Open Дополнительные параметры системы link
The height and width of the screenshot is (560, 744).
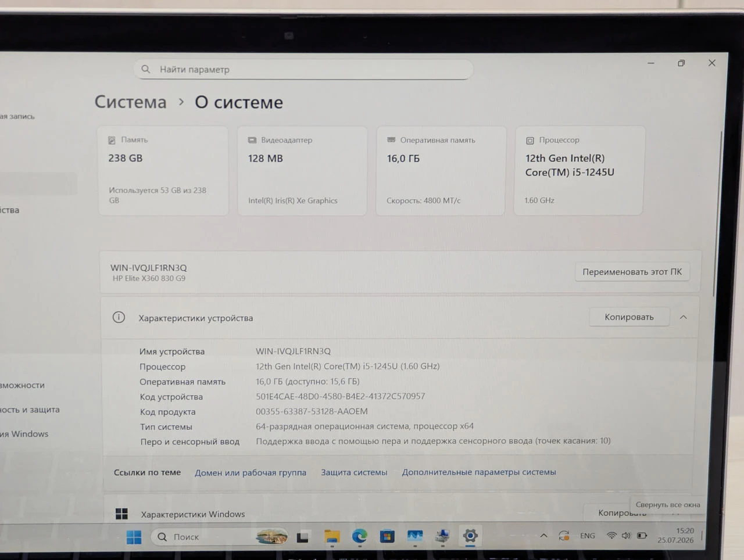tap(479, 472)
